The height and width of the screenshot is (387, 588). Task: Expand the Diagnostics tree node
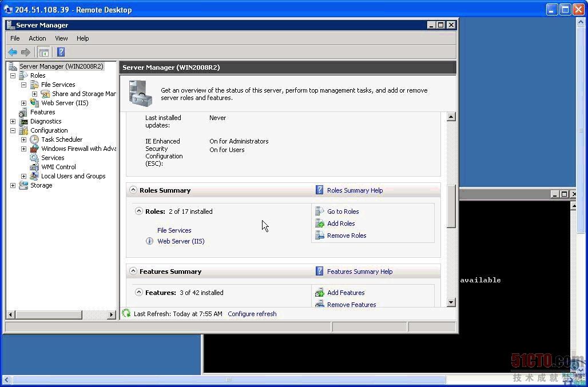pyautogui.click(x=13, y=121)
